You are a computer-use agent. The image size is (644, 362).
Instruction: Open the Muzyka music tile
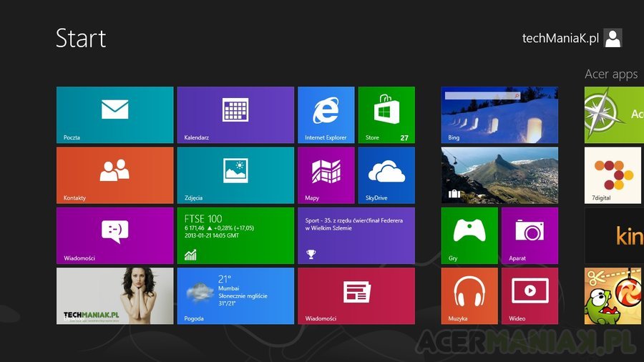coord(469,296)
